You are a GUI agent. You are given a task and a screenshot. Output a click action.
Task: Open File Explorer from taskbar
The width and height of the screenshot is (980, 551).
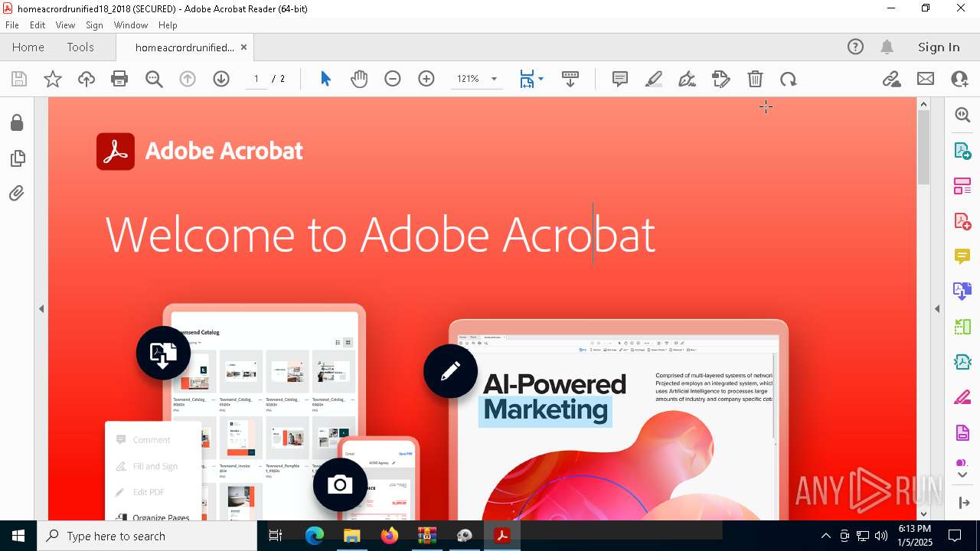tap(352, 536)
